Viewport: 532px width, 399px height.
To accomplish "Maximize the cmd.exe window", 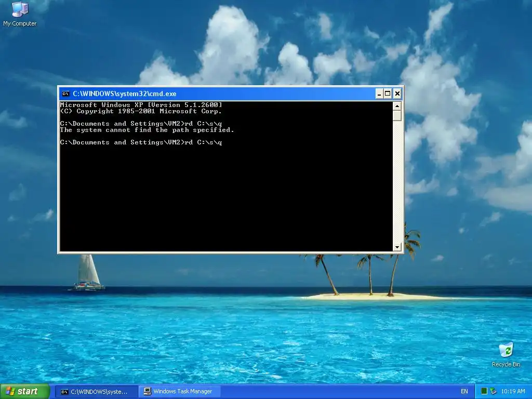I will (x=388, y=94).
